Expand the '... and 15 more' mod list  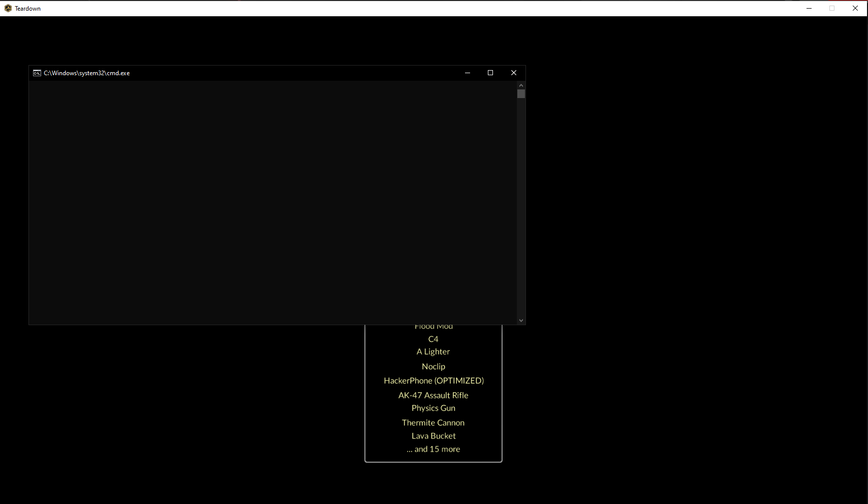[x=433, y=449]
